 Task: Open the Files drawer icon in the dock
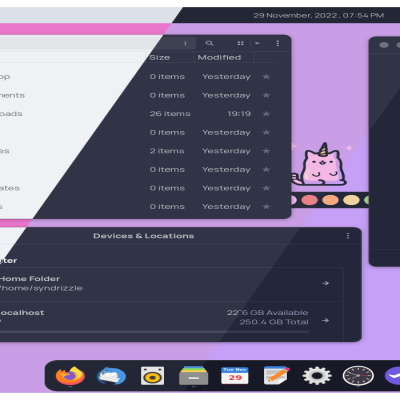194,376
